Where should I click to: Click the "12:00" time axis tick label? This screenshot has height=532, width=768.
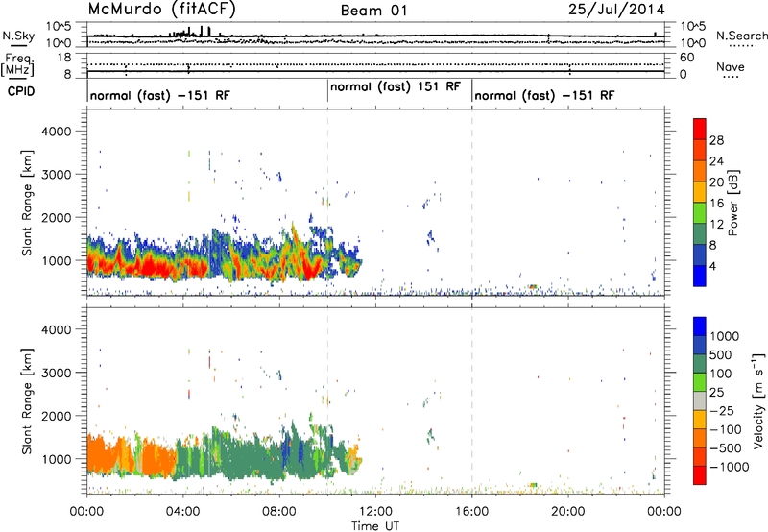[x=375, y=512]
